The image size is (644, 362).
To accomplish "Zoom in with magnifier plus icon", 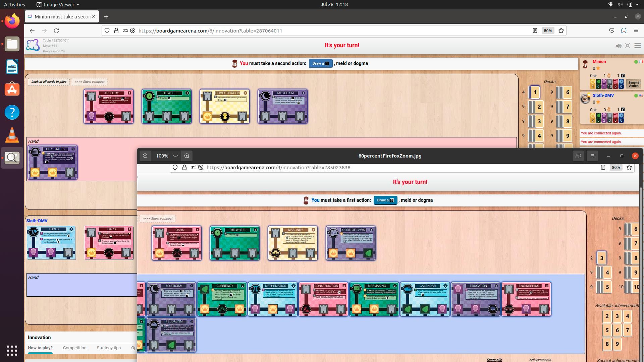I will click(x=187, y=156).
